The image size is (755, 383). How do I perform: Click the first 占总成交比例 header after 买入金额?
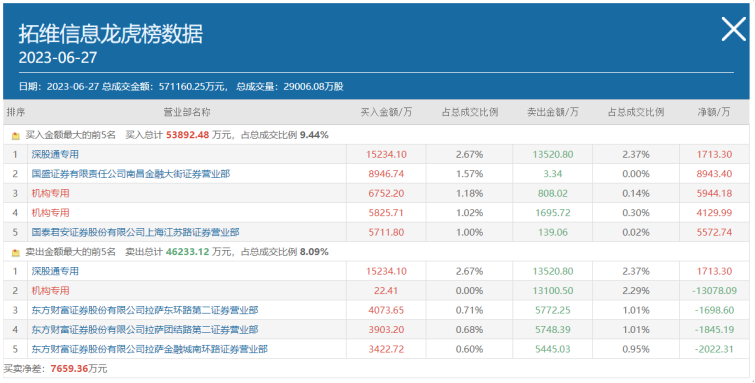469,112
